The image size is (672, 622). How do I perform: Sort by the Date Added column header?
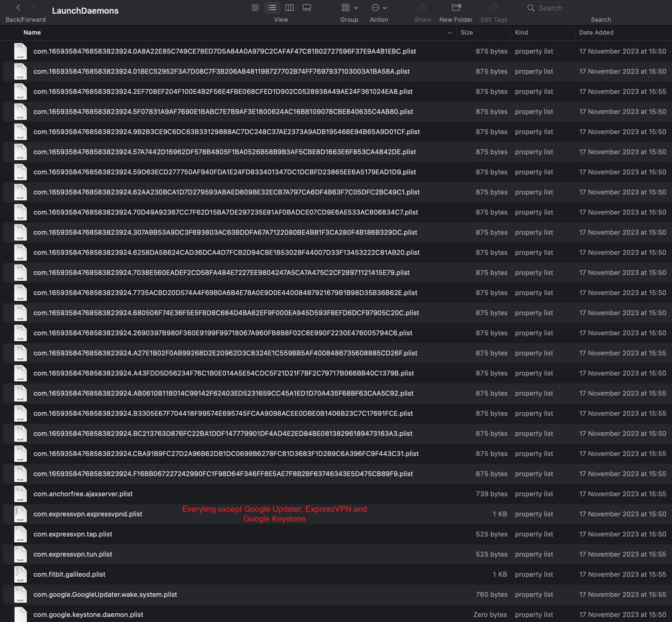click(x=596, y=33)
